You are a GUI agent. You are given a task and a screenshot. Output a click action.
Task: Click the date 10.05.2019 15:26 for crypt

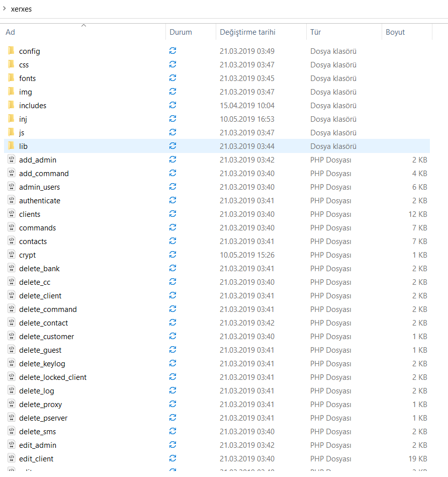point(247,255)
